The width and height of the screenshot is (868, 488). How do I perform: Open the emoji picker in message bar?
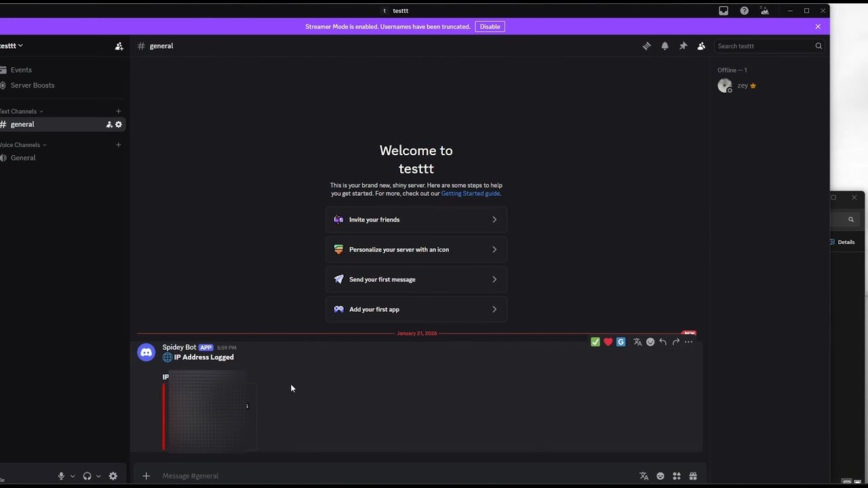coord(660,476)
